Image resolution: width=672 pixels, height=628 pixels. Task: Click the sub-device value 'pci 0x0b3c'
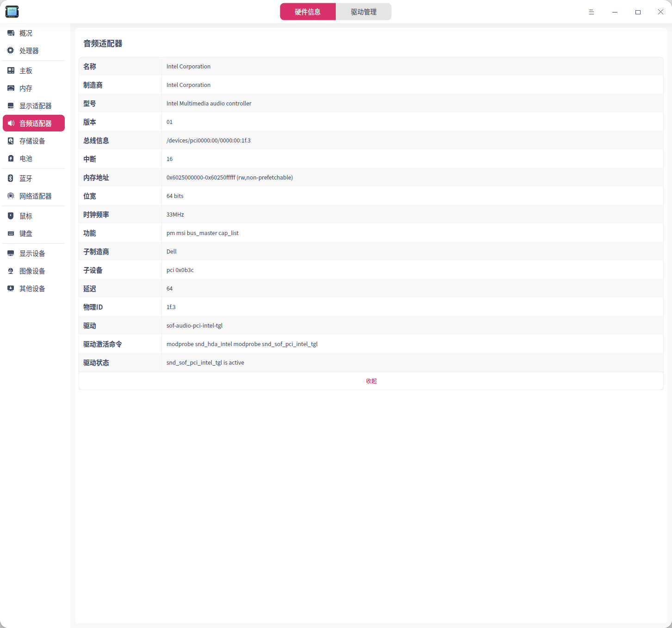click(180, 270)
